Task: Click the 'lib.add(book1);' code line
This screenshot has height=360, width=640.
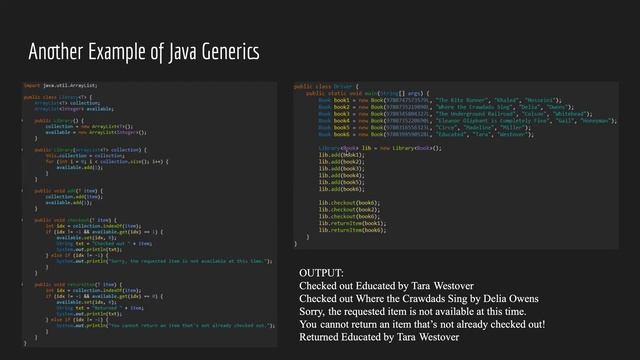Action: coord(342,155)
